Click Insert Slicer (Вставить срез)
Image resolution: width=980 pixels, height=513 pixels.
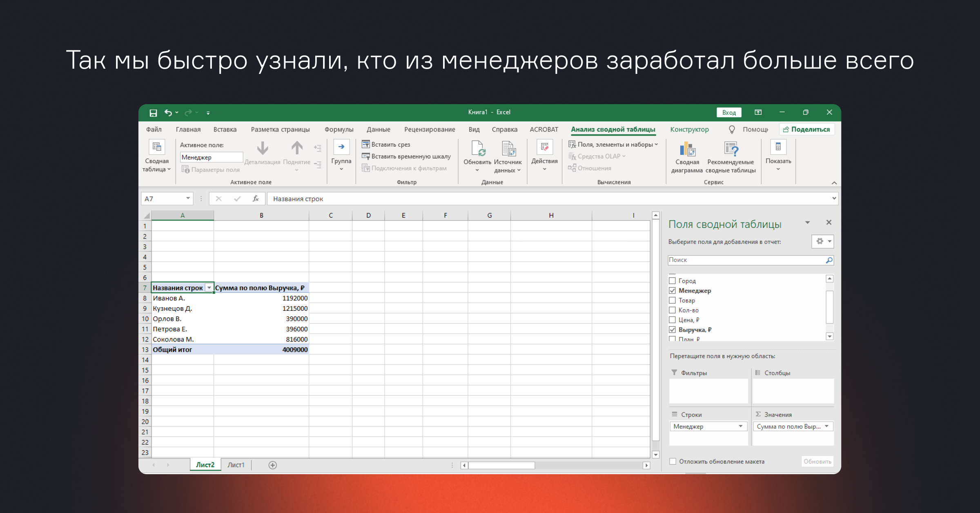pyautogui.click(x=386, y=145)
